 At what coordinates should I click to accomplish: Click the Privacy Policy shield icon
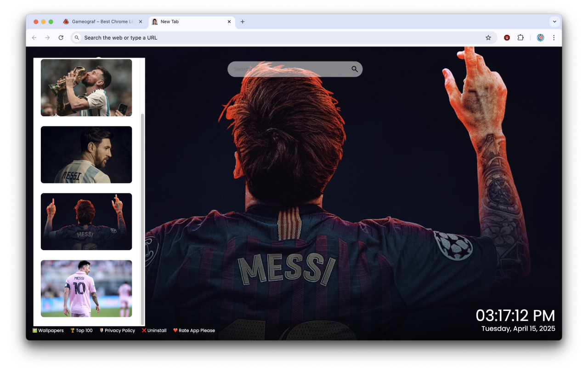click(102, 330)
